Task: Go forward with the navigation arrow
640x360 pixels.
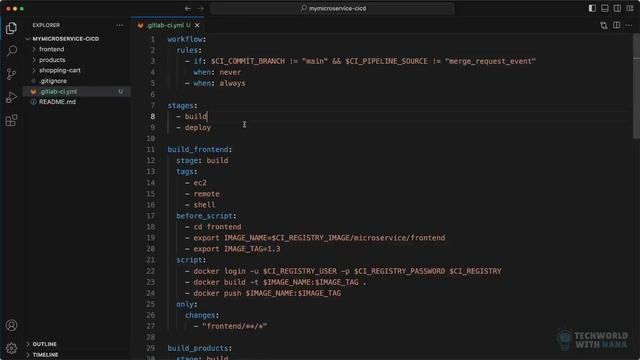Action: 200,8
